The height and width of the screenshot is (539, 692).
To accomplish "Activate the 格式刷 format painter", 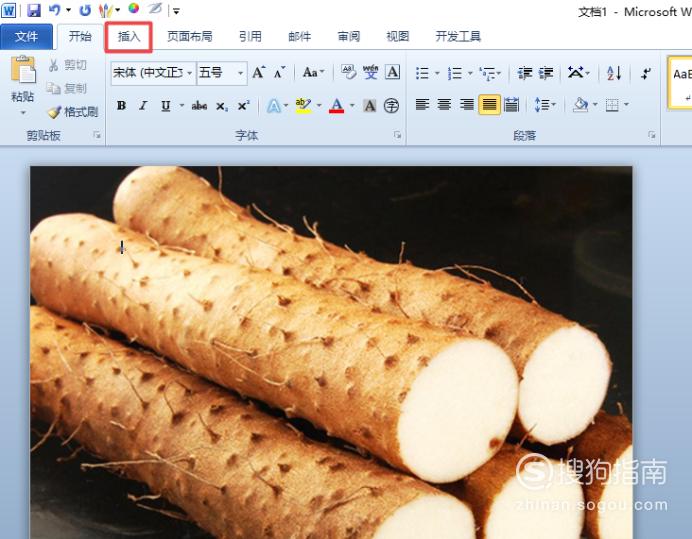I will point(73,112).
